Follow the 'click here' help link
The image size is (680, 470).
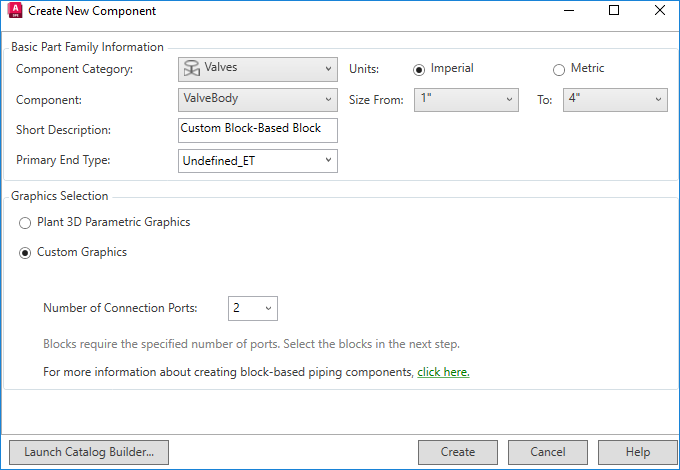click(443, 372)
